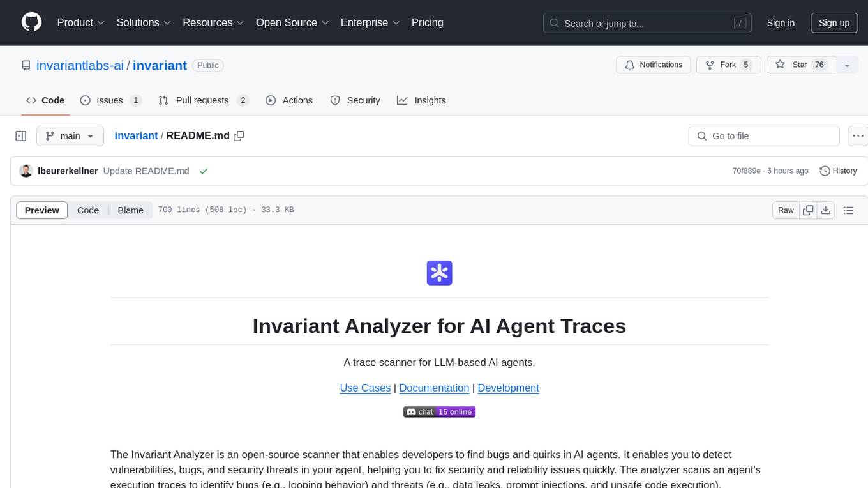Switch to the Code tab
868x488 pixels.
(x=45, y=100)
